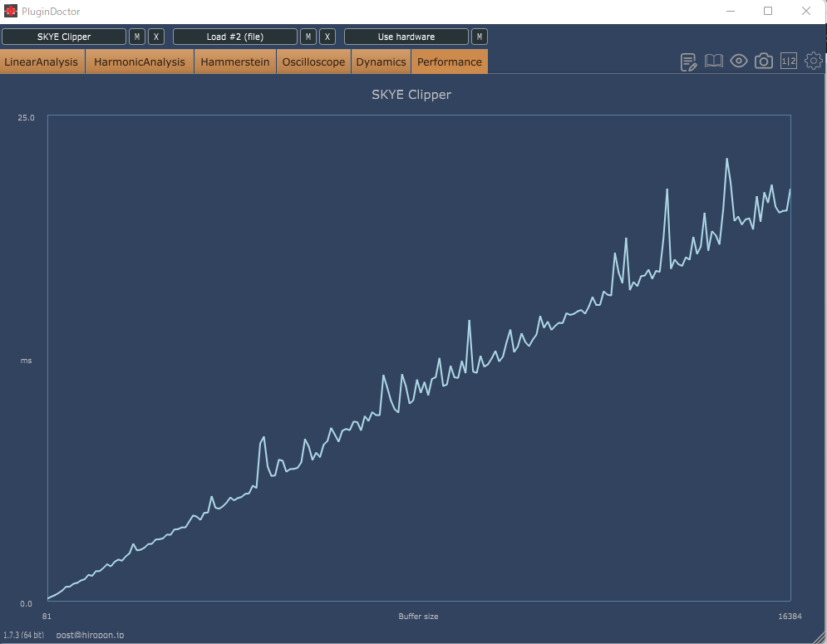The height and width of the screenshot is (644, 827).
Task: Click the PluginDoctor app logo icon
Action: (x=11, y=11)
